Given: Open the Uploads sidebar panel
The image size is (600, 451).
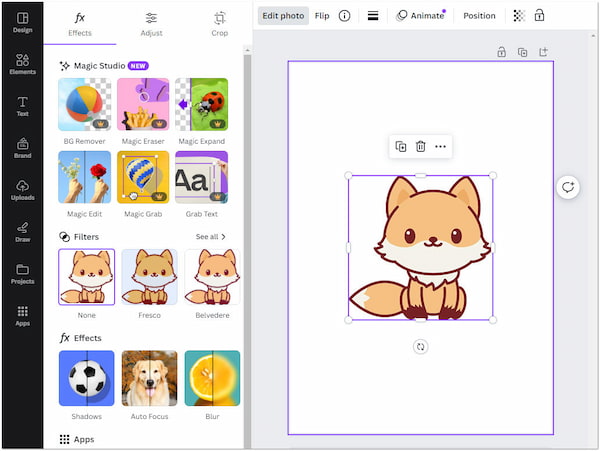Looking at the screenshot, I should coord(23,190).
